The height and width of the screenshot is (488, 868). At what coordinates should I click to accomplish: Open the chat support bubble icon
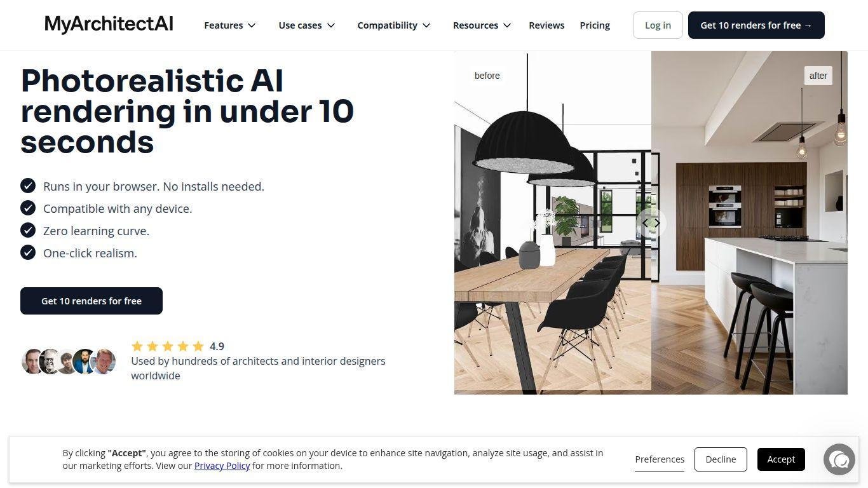839,459
